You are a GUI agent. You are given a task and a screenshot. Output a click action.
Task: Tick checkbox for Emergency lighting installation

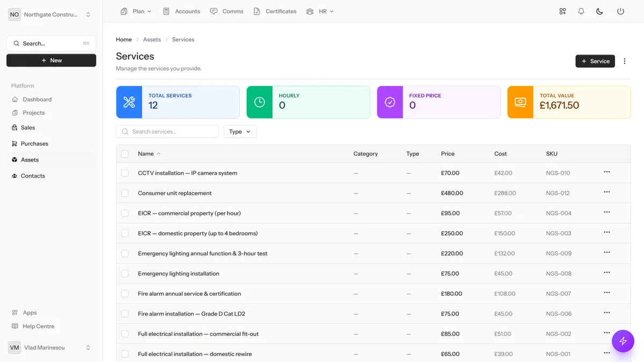125,274
